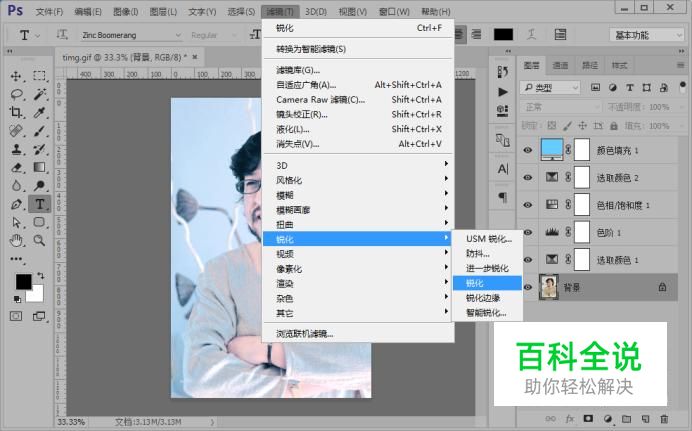The width and height of the screenshot is (692, 431).
Task: Open the 图像(I) menu
Action: 125,11
